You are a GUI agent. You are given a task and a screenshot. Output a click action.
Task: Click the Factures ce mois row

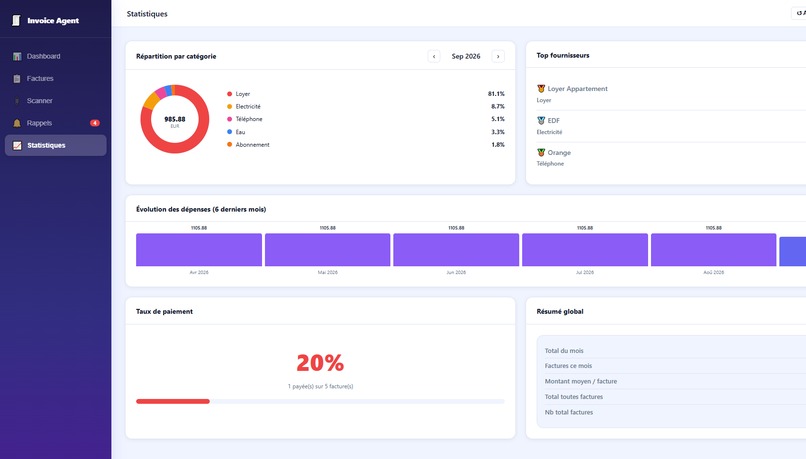tap(675, 366)
